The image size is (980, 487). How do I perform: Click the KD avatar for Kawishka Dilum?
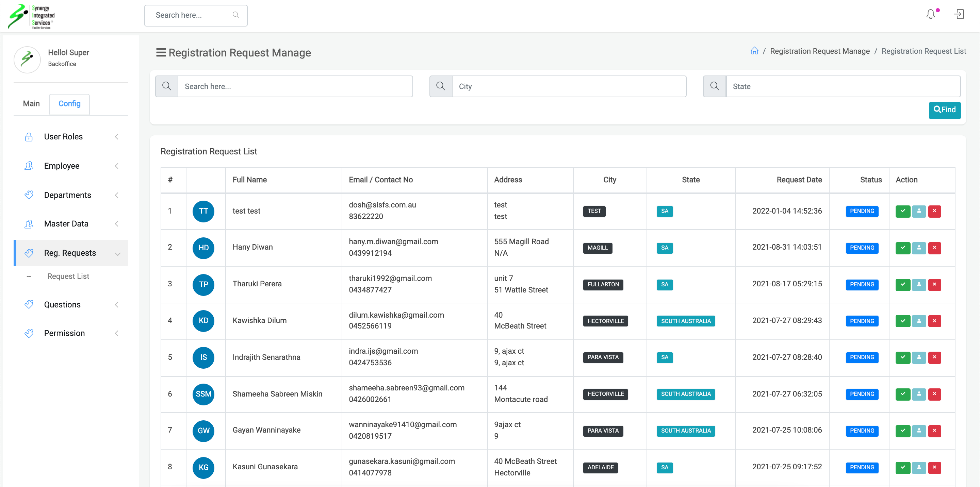pyautogui.click(x=203, y=321)
